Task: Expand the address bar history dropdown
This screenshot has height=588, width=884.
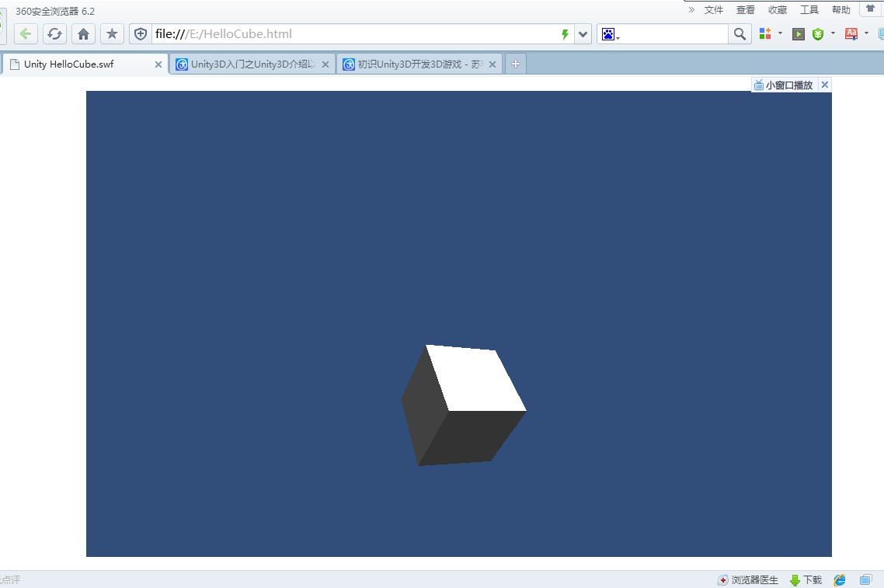Action: tap(583, 34)
